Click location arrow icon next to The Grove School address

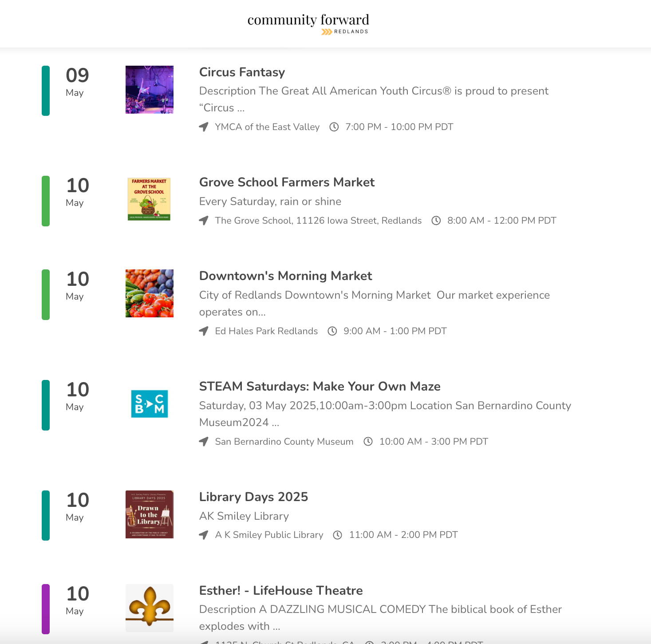click(x=204, y=221)
